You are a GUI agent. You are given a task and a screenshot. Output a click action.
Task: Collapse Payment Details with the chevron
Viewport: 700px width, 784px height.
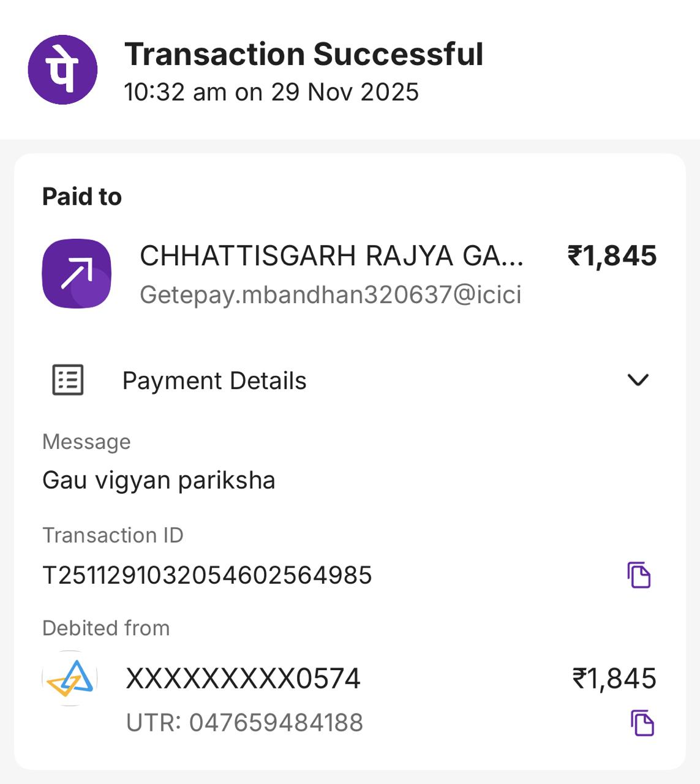point(638,380)
